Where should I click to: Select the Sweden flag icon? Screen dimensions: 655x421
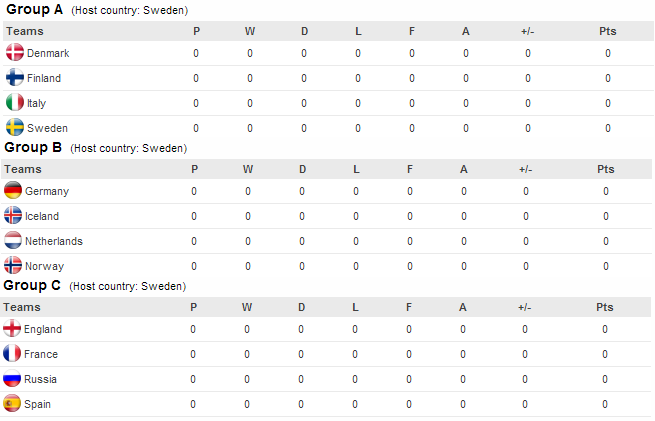(15, 128)
